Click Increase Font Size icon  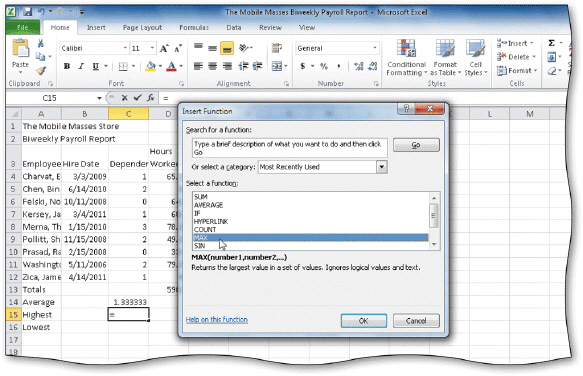tap(164, 48)
